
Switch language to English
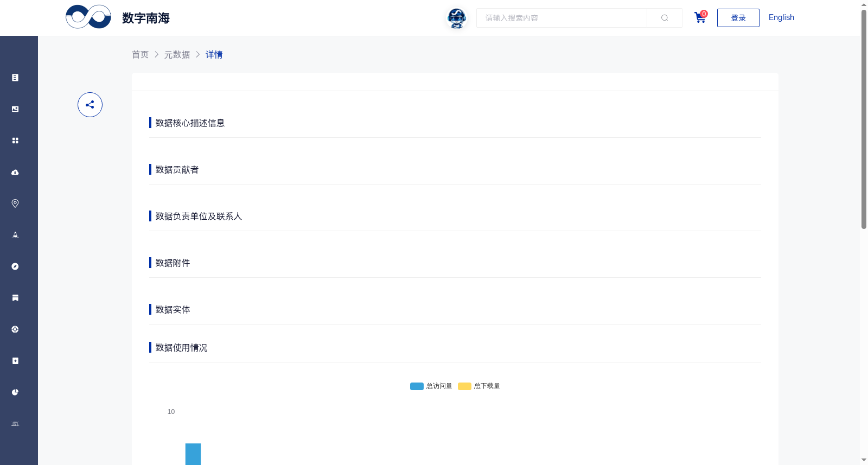pos(781,17)
